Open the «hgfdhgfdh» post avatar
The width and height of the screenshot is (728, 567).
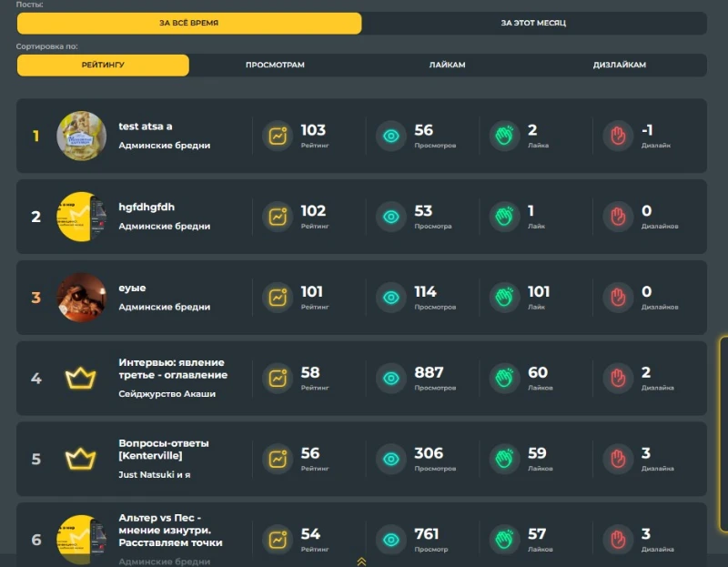81,217
